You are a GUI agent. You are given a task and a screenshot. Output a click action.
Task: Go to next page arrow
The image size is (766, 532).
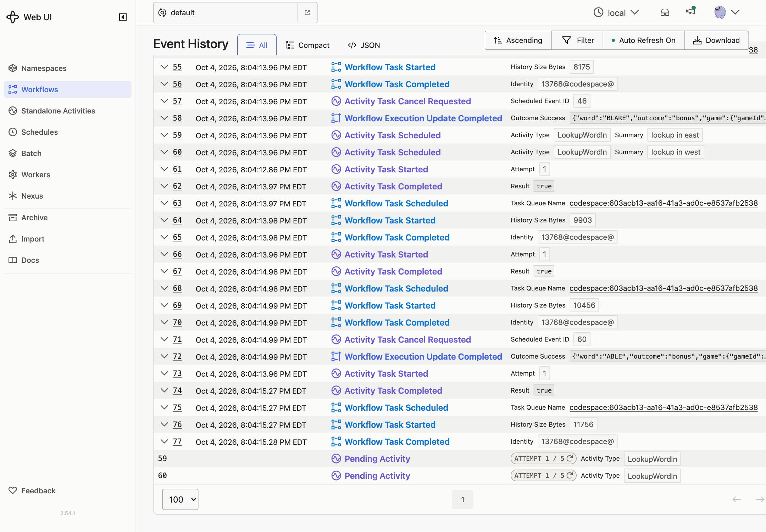760,499
